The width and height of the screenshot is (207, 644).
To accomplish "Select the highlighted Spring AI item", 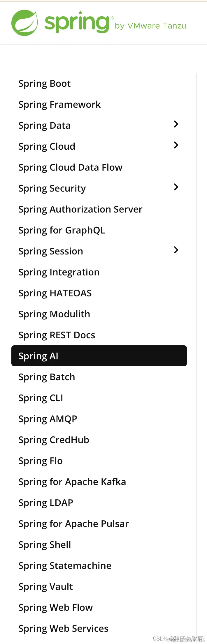I will click(x=99, y=356).
